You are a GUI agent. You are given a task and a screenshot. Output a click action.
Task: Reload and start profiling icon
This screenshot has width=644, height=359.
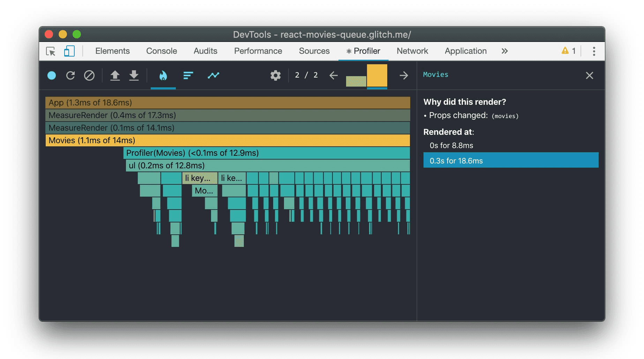(x=70, y=75)
